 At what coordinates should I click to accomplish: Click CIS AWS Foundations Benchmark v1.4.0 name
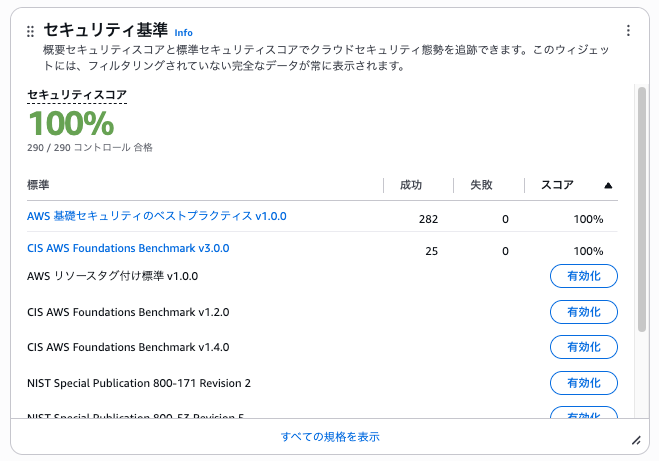(128, 347)
